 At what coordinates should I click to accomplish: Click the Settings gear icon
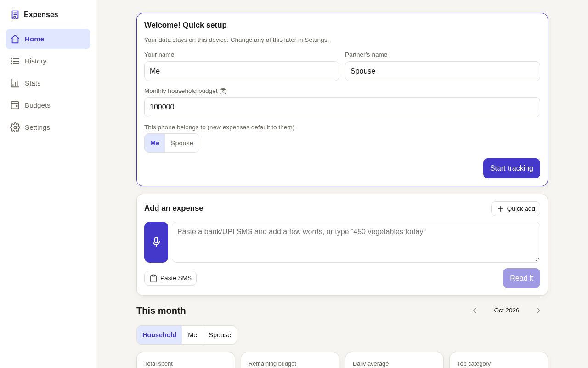(x=15, y=127)
